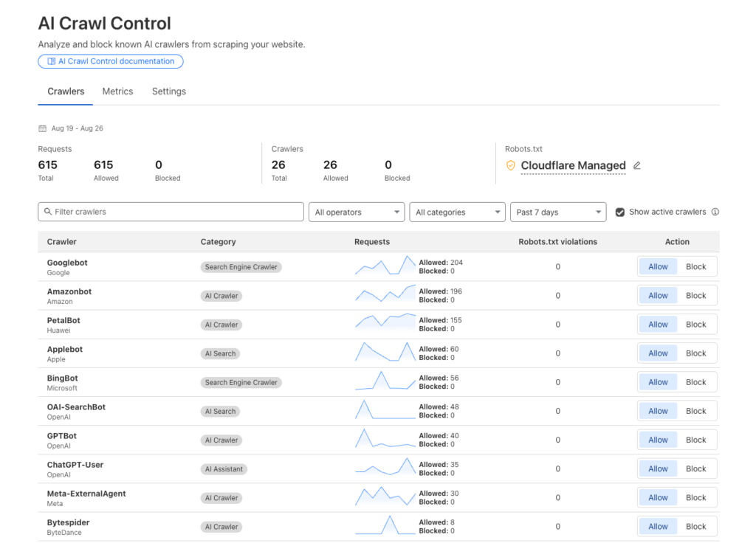Select Allow for OAI-SearchBot
756x557 pixels.
[658, 411]
